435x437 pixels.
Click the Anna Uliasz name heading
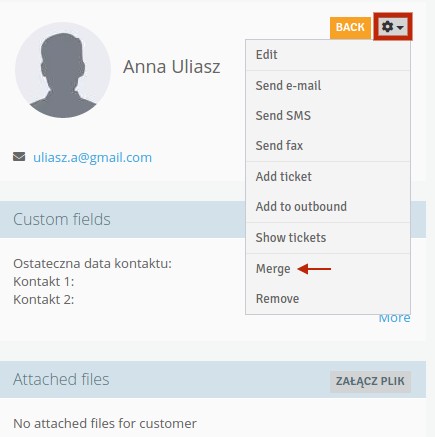click(172, 67)
